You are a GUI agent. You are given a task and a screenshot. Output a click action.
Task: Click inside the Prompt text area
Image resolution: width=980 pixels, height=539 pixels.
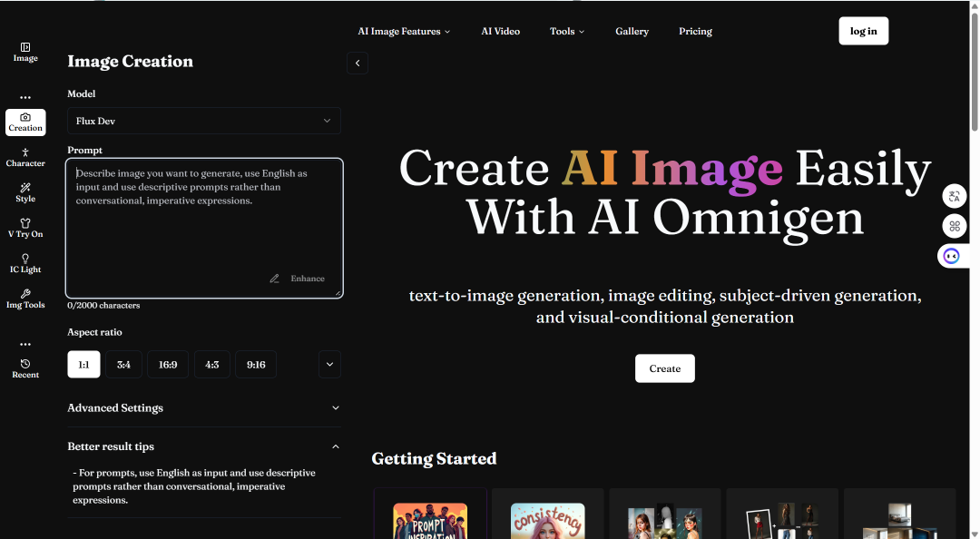coord(204,228)
